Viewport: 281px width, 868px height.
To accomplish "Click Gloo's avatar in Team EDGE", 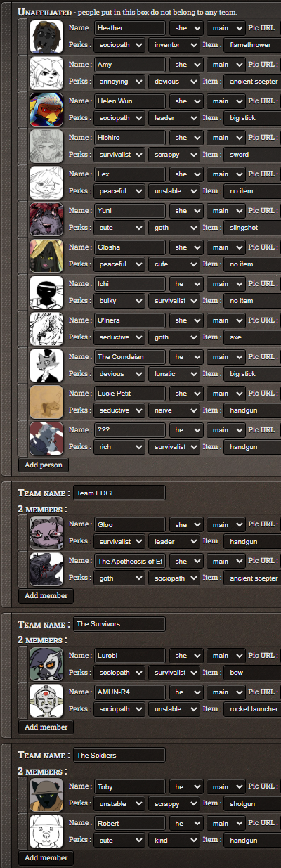I will click(46, 533).
